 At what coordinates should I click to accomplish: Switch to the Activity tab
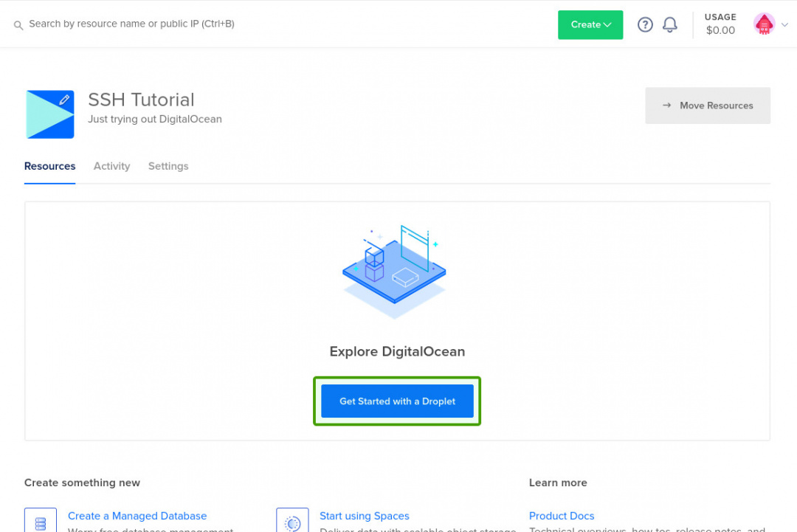pos(112,166)
